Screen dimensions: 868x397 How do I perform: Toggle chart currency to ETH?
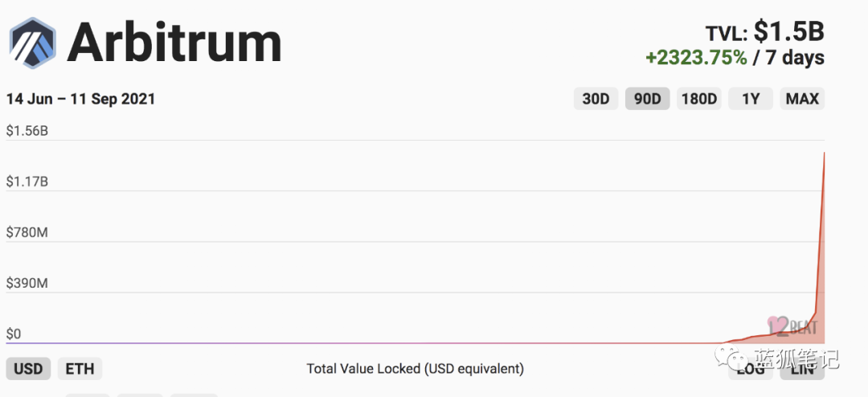pos(80,369)
